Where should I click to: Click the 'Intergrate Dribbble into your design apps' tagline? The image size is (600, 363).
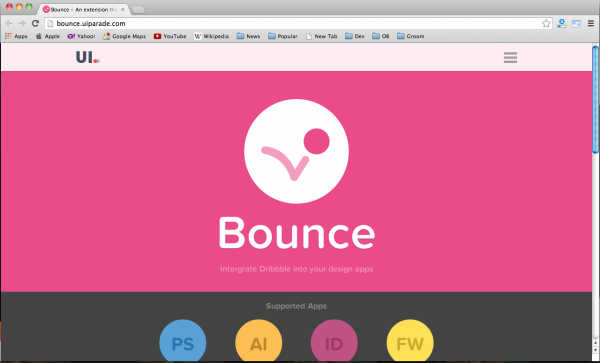click(296, 269)
